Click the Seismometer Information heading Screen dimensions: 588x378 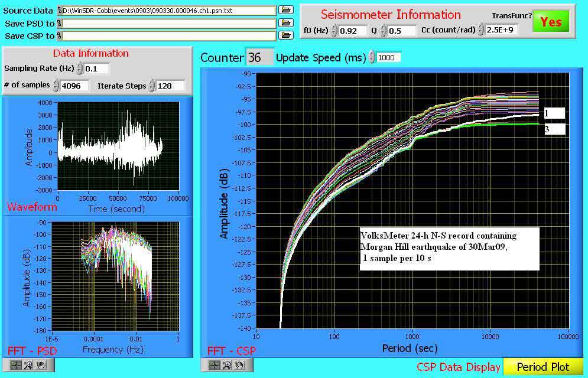click(391, 15)
